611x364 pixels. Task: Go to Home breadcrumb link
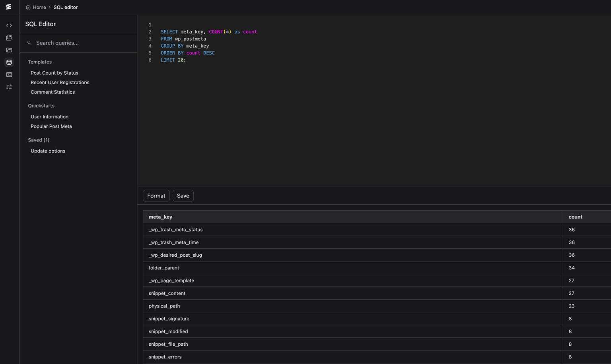coord(39,7)
